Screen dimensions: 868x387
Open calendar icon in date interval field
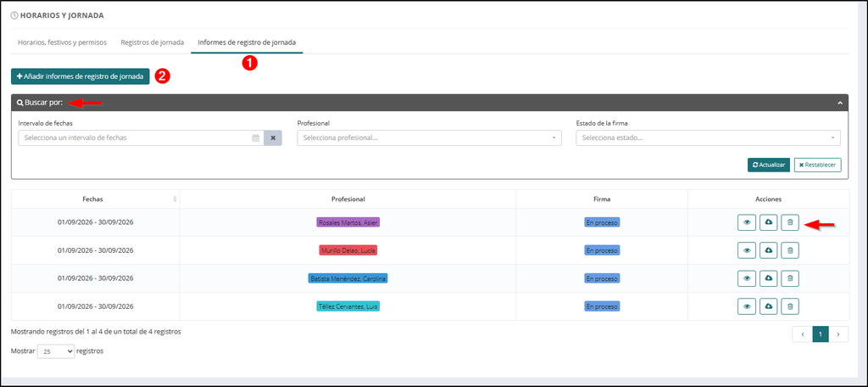pyautogui.click(x=256, y=138)
